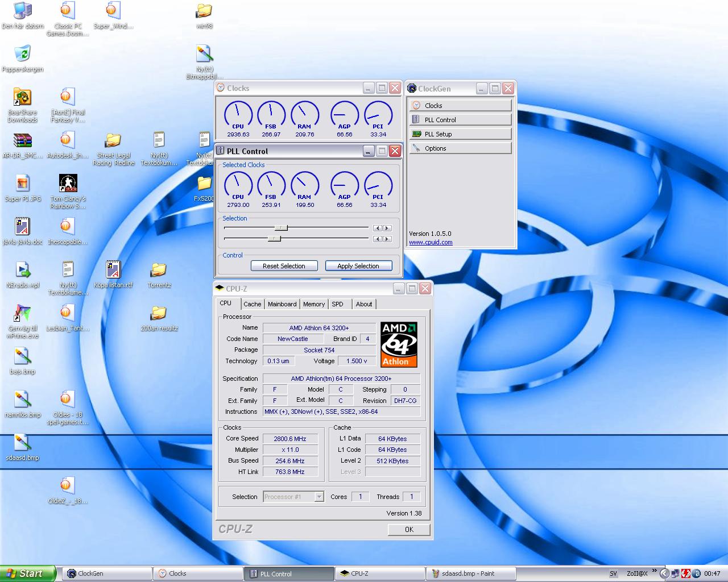Expand the language bar toolbar chevron
The width and height of the screenshot is (728, 582).
[654, 571]
